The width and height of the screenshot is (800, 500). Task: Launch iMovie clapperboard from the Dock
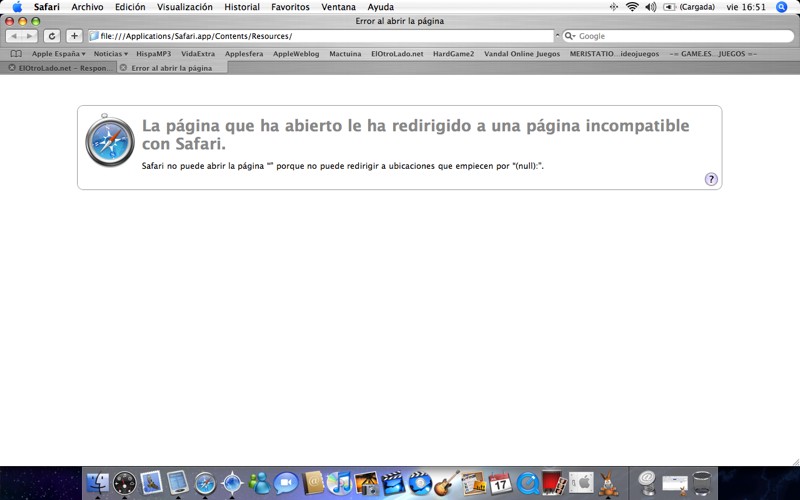pos(393,483)
